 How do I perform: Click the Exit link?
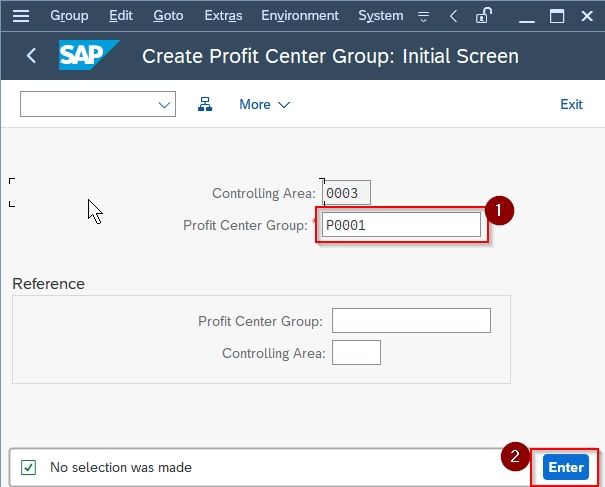point(571,104)
